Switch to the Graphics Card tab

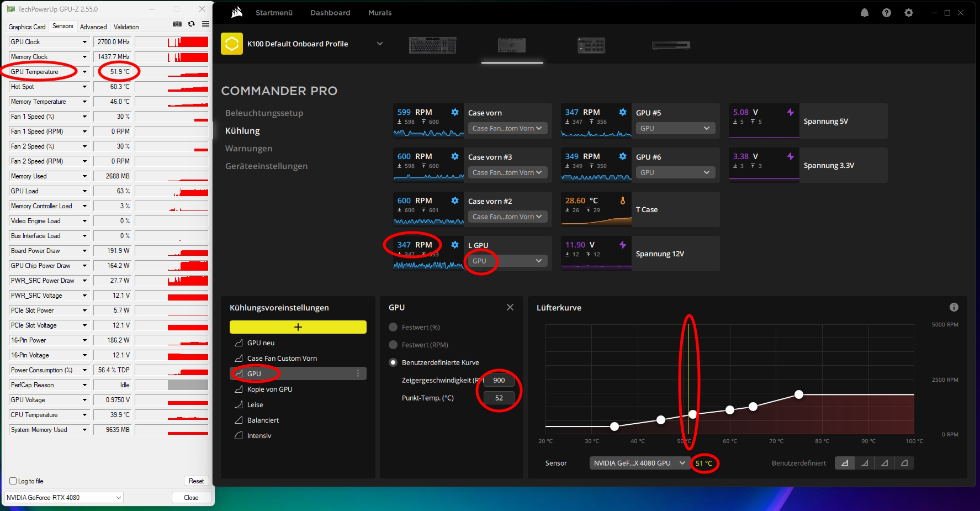coord(27,27)
